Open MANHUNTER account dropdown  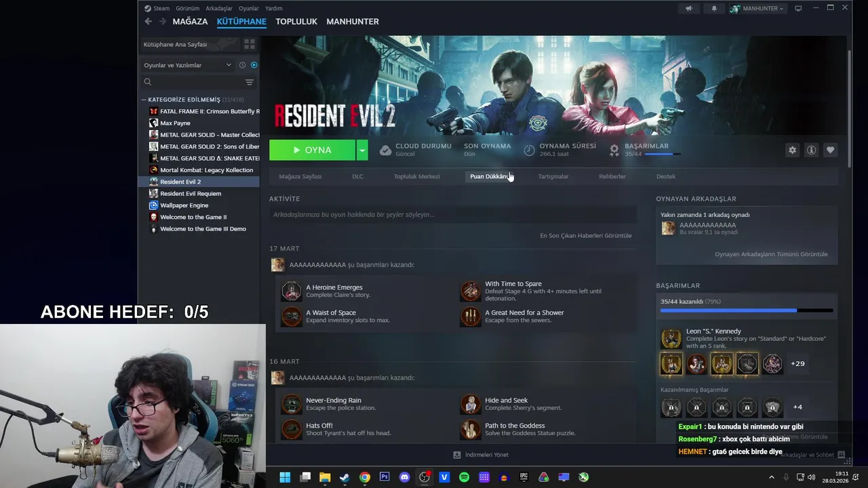tap(757, 9)
